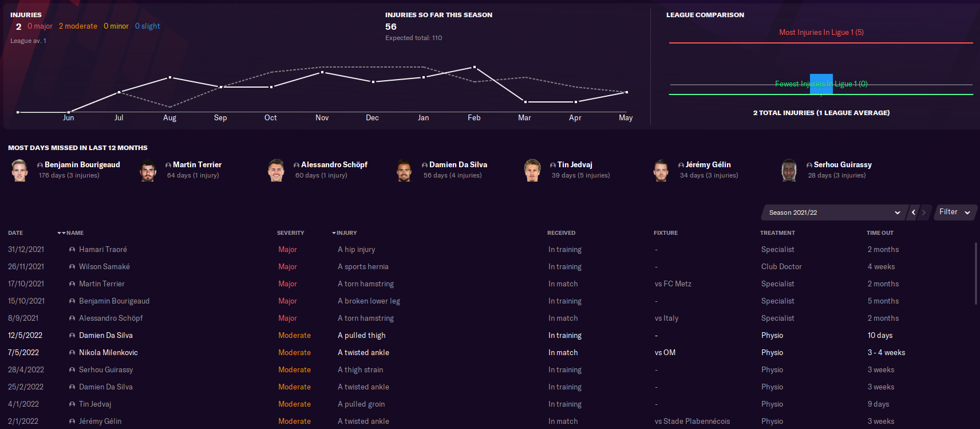
Task: Click the info icon next to Wilson Samaké
Action: click(x=72, y=267)
